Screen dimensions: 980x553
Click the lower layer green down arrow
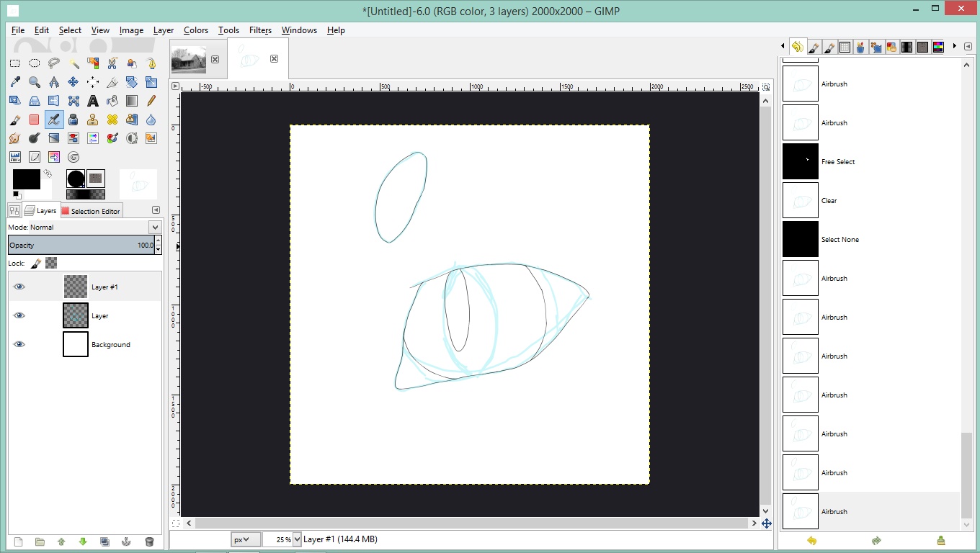click(x=83, y=541)
